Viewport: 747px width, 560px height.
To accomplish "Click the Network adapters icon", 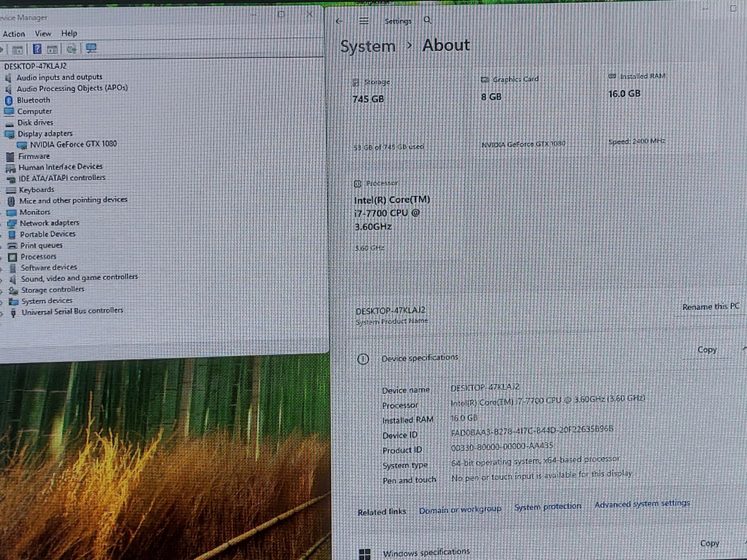I will pyautogui.click(x=12, y=223).
